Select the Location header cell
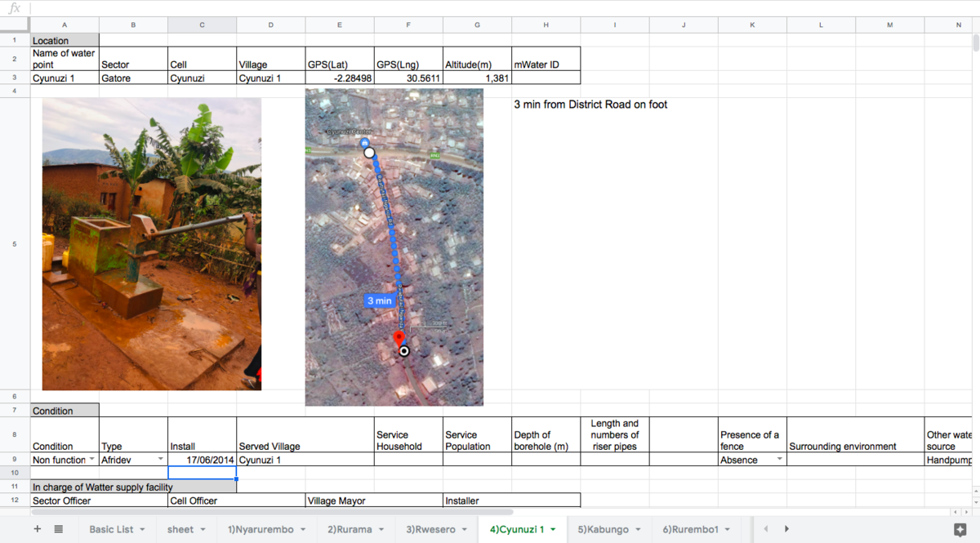The height and width of the screenshot is (543, 980). point(65,40)
